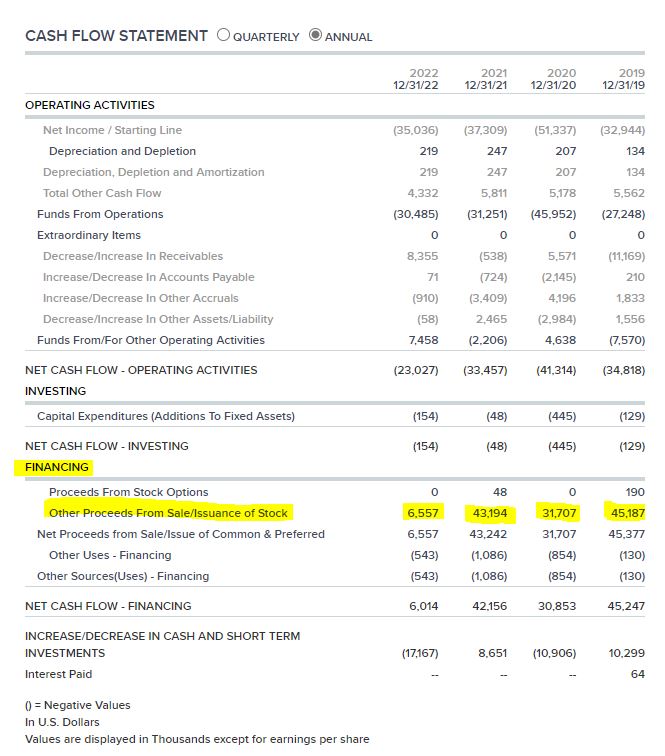665x756 pixels.
Task: Click Other Proceeds From Sale/Issuance of Stock
Action: pos(168,513)
